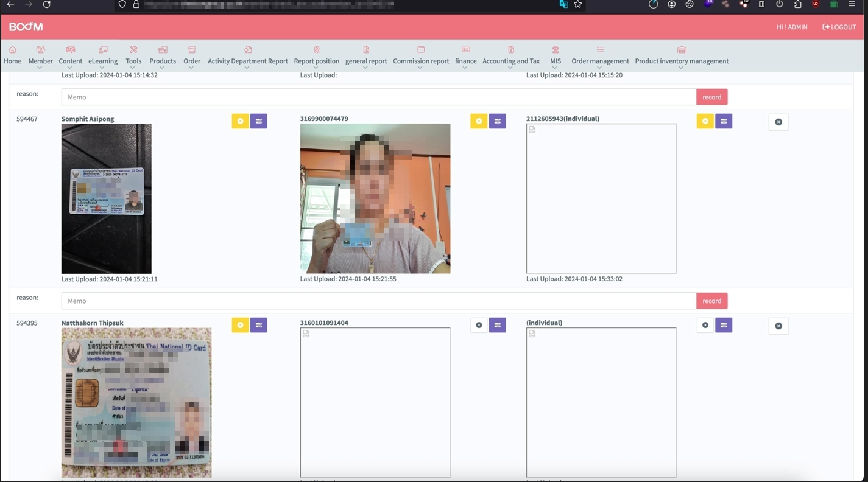Reload the page with browser refresh icon
Image resolution: width=868 pixels, height=482 pixels.
tap(47, 5)
